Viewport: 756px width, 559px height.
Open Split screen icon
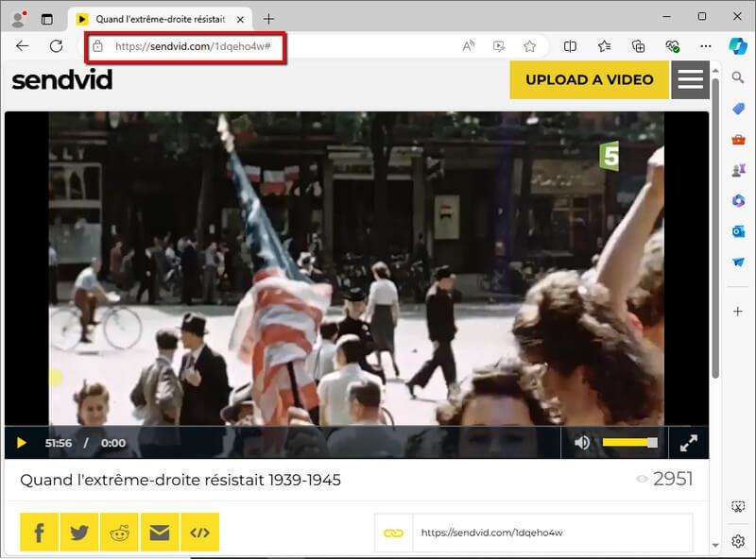[570, 46]
